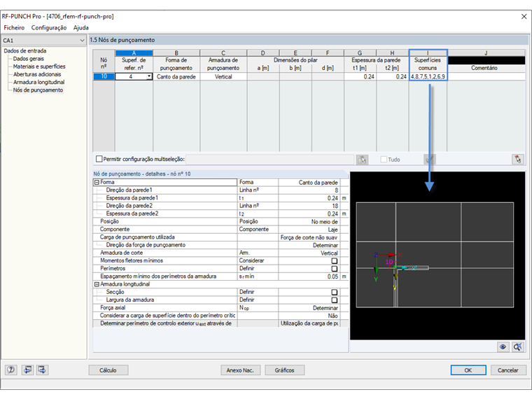Image resolution: width=532 pixels, height=399 pixels.
Task: Click the carga de superfície Não value
Action: coord(309,316)
